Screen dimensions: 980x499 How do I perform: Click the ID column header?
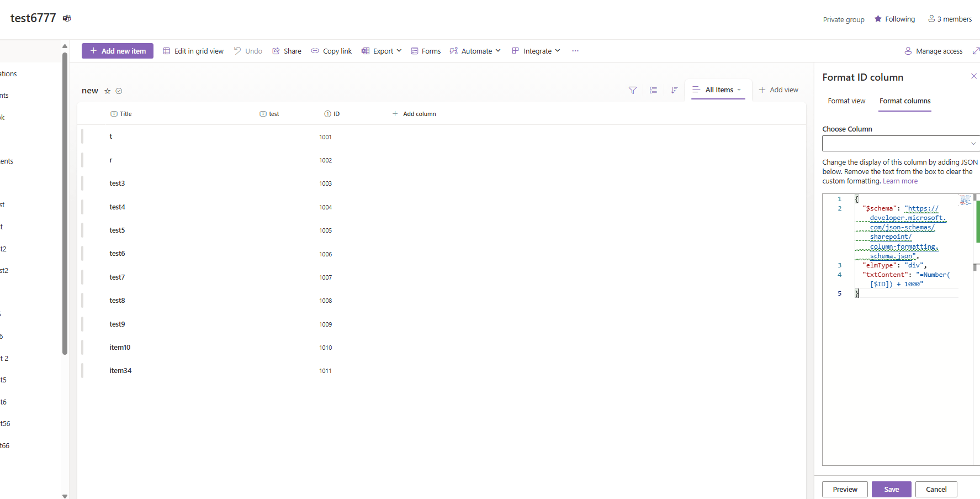(x=332, y=114)
